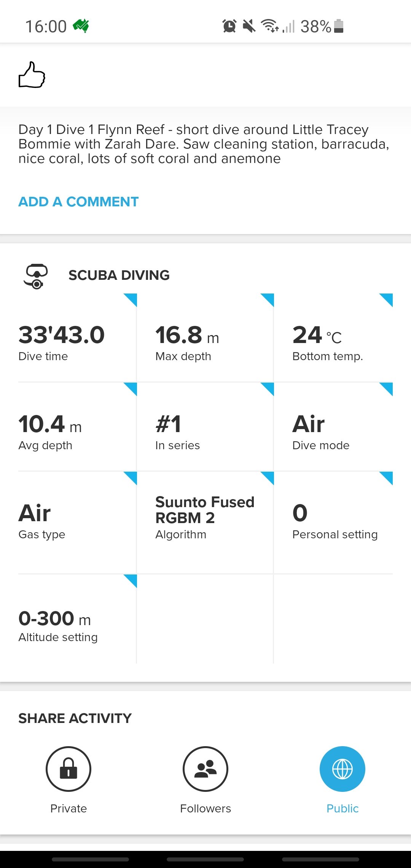
Task: Open the Suunto Fused RGBM 2 algorithm tile
Action: 205,517
